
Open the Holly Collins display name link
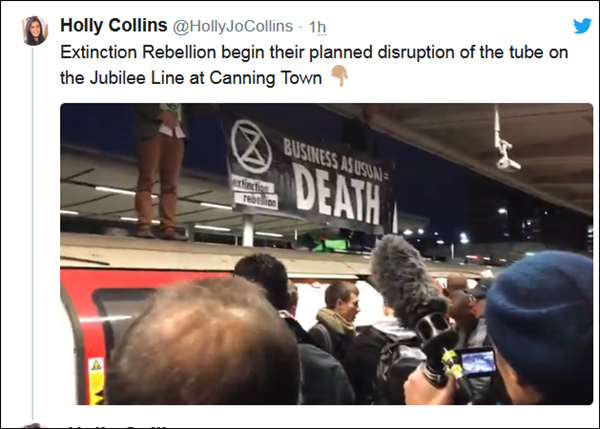(x=114, y=25)
